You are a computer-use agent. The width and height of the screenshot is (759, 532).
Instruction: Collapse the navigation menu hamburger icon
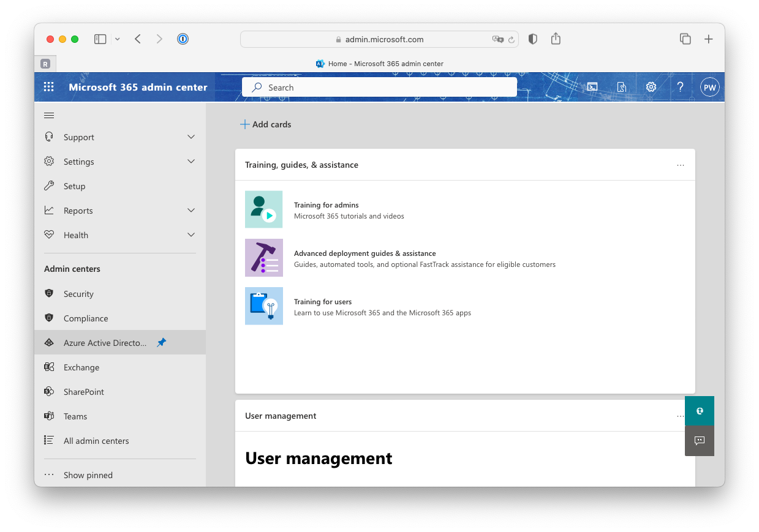pos(49,115)
